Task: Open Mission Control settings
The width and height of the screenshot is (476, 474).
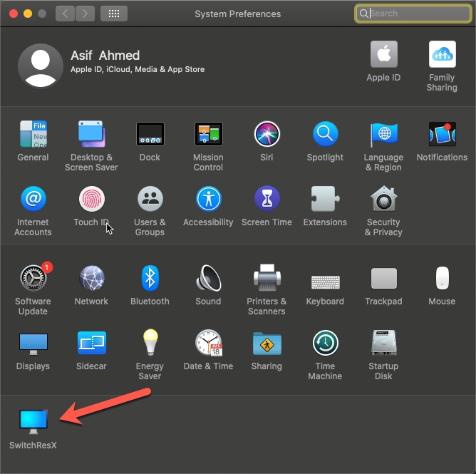Action: click(209, 134)
